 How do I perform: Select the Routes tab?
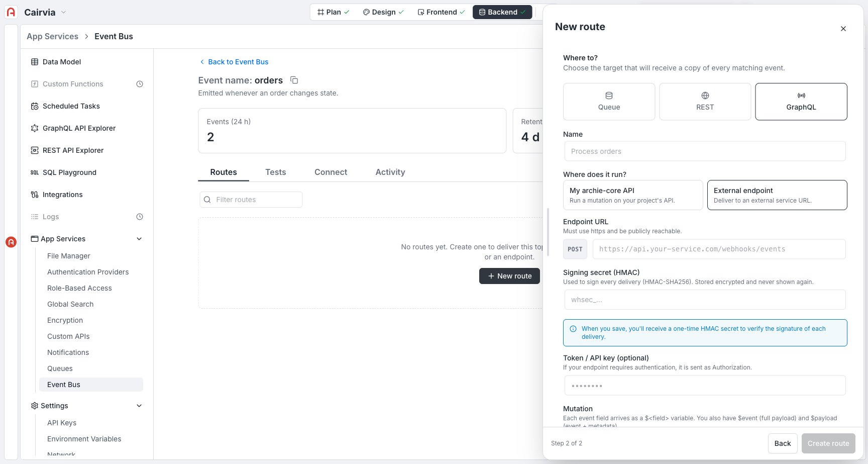pos(224,172)
